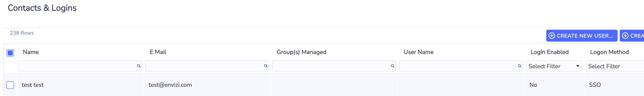Click the plus icon on Create New User

tap(552, 36)
